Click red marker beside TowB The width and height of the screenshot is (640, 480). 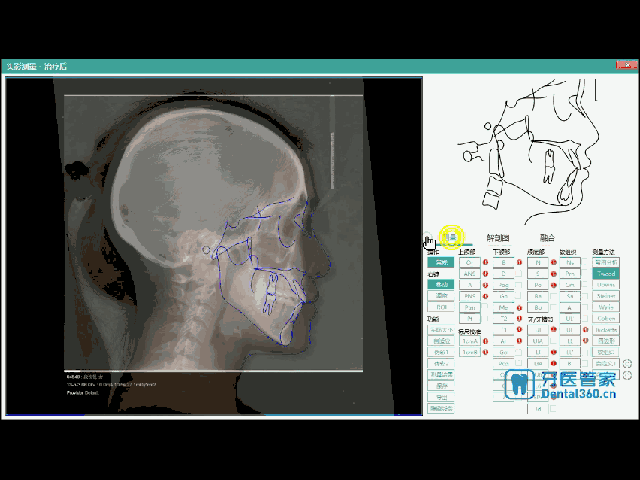pyautogui.click(x=486, y=352)
